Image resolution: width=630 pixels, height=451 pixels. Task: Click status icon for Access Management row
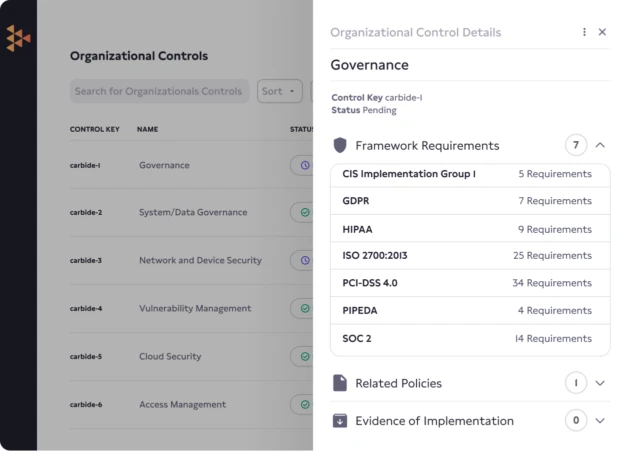pos(305,404)
